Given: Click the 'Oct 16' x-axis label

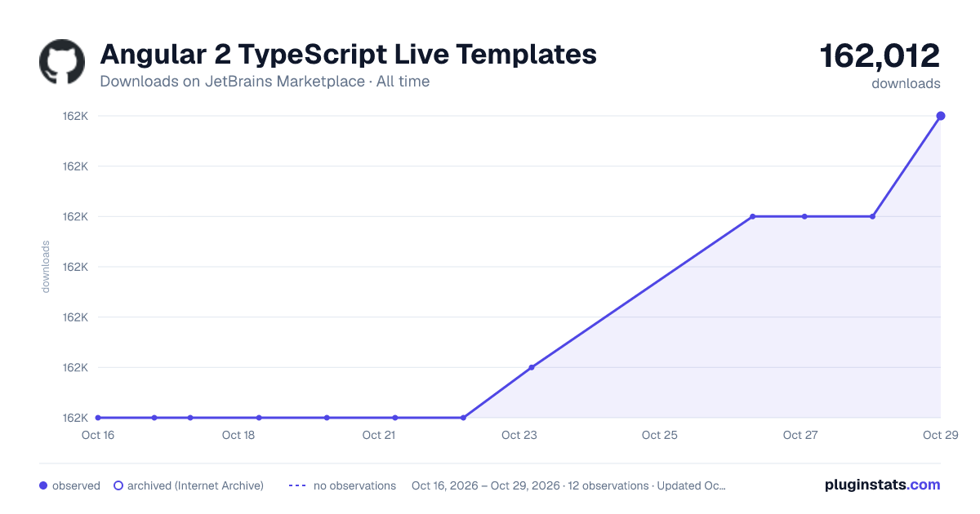Looking at the screenshot, I should [x=97, y=435].
